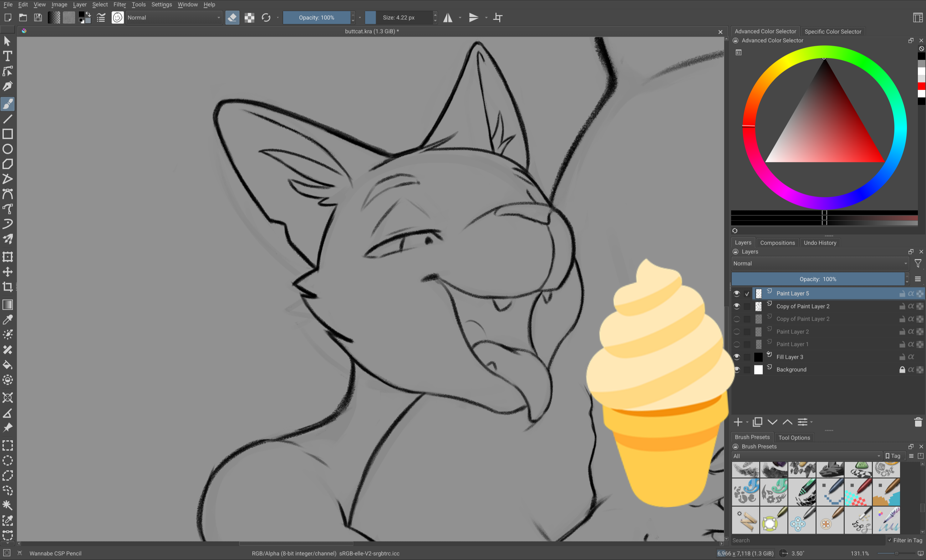
Task: Click the Tag button in Brush Presets
Action: 893,456
